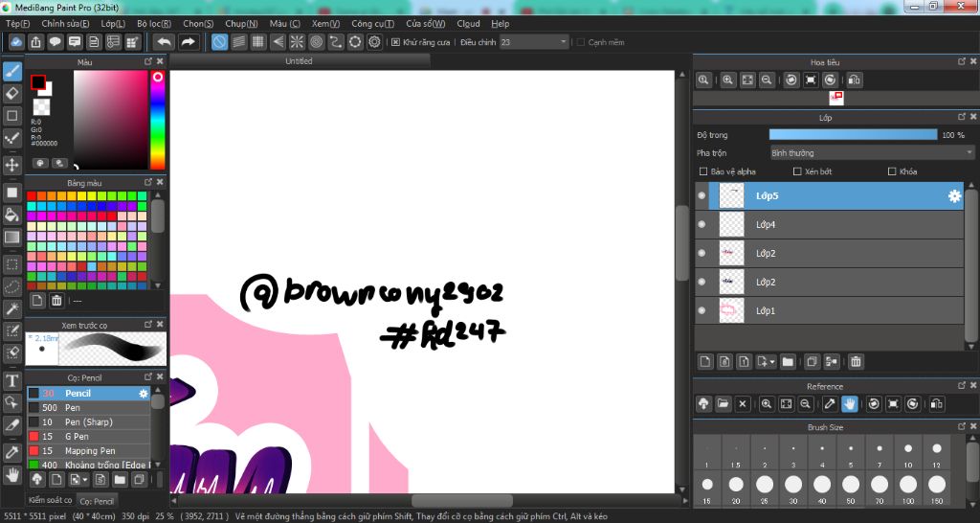Screen dimensions: 980x523
Task: Open the Tệp menu
Action: click(17, 24)
